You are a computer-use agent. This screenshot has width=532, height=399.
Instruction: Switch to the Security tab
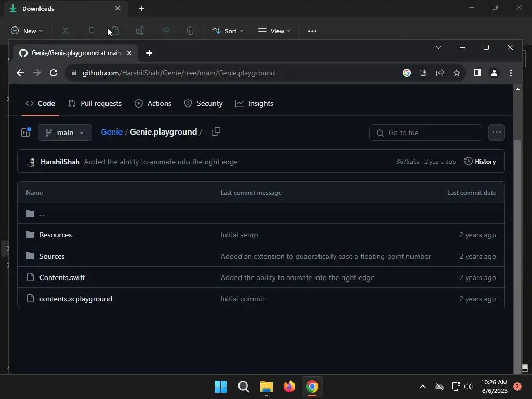pyautogui.click(x=203, y=103)
